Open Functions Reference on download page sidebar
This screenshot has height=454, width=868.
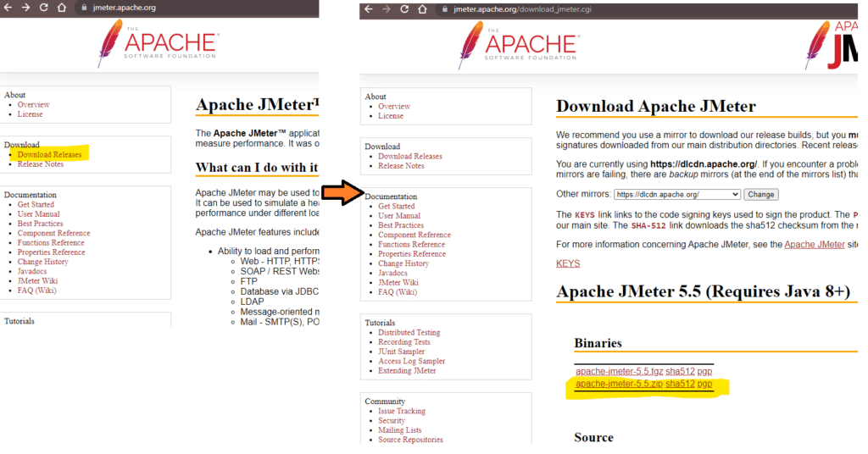pos(411,245)
